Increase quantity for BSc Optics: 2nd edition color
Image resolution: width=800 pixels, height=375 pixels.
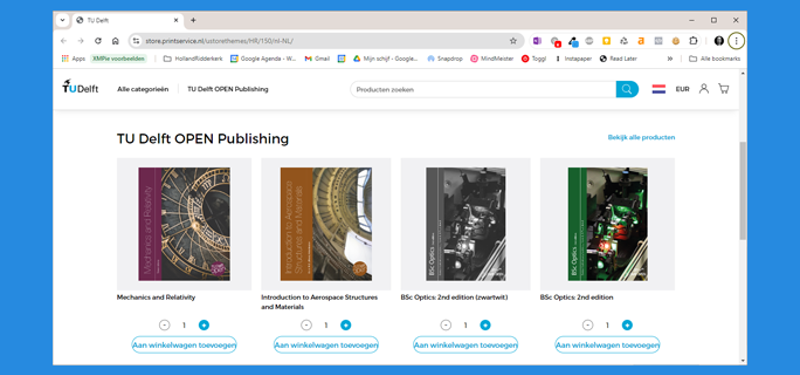pos(627,325)
